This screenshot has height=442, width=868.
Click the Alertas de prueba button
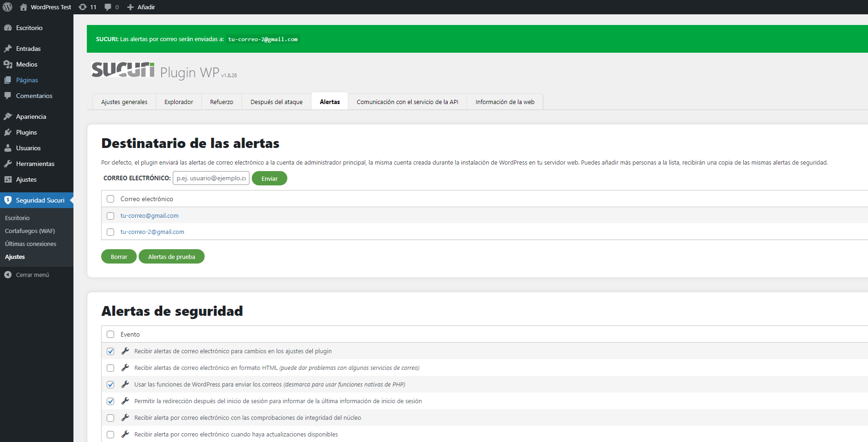[x=171, y=257]
